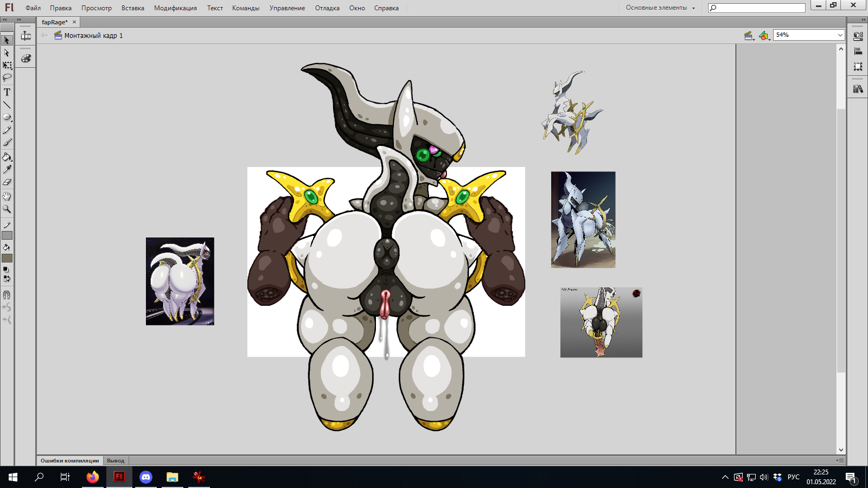Open the Transform panel icon
The image size is (868, 488).
pos(858,67)
